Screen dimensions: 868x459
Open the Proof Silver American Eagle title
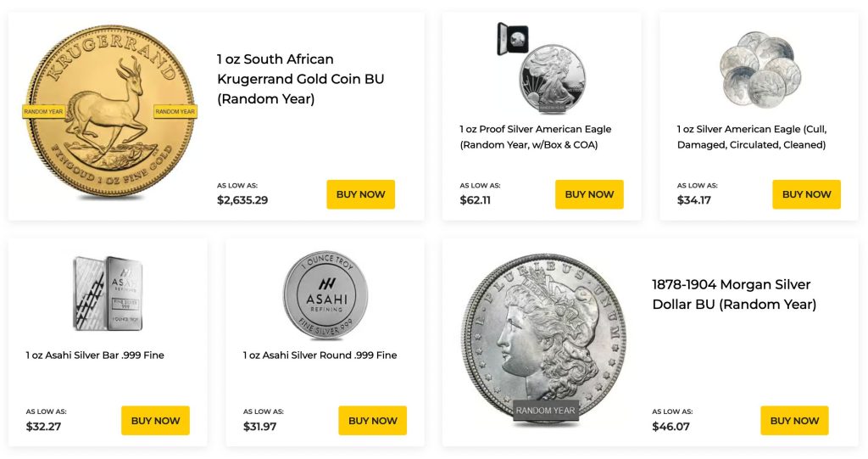click(x=536, y=137)
